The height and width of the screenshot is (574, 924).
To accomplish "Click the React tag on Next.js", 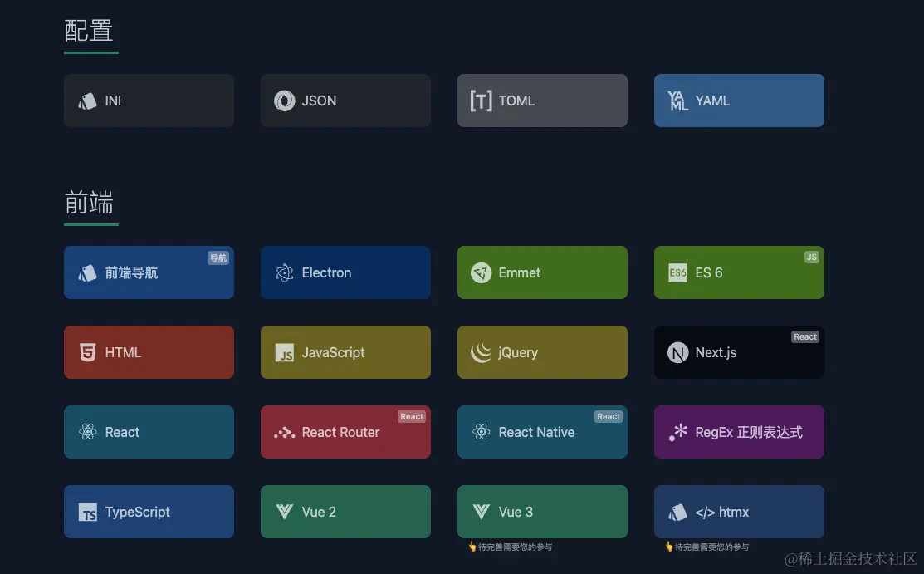I will pos(805,337).
